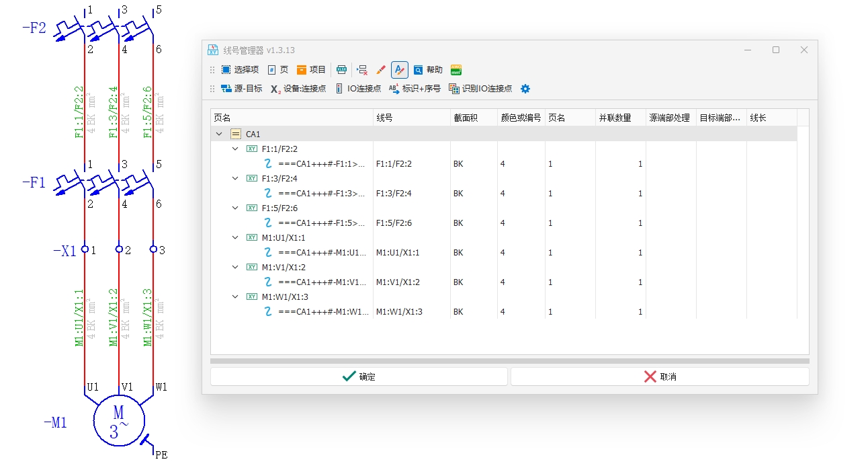Image resolution: width=868 pixels, height=474 pixels.
Task: Click the IO连接点 button
Action: click(x=358, y=89)
